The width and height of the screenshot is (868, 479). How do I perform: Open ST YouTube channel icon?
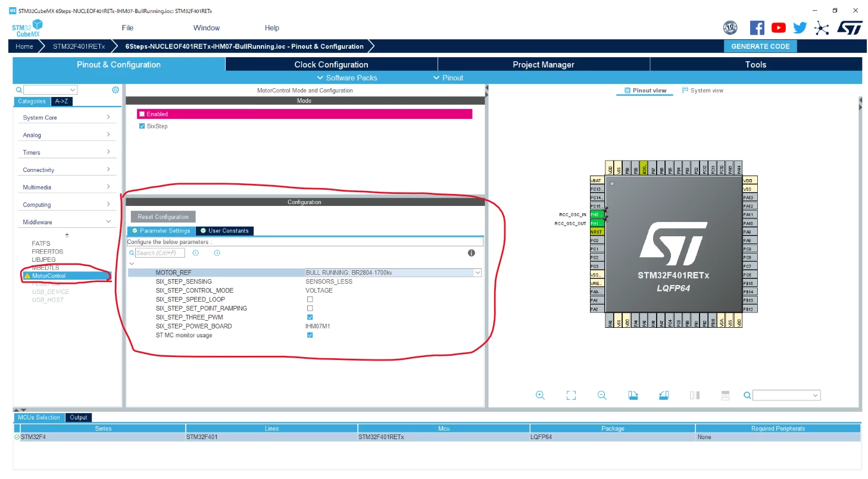tap(778, 27)
